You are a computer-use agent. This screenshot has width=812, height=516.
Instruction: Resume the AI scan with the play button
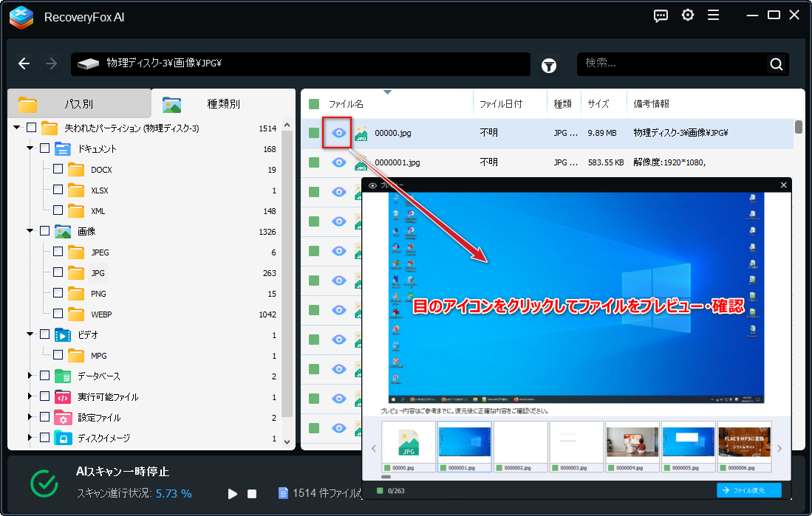pyautogui.click(x=233, y=494)
